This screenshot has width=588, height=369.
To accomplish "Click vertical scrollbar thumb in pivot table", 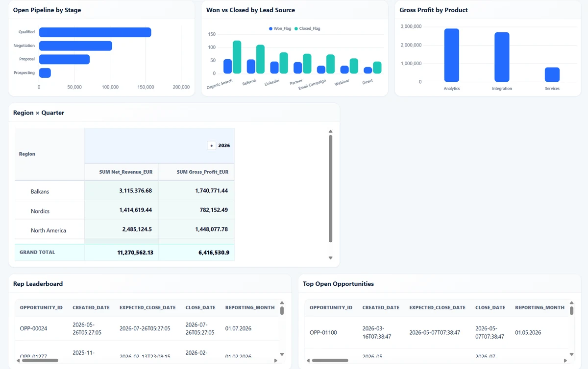I will click(330, 188).
